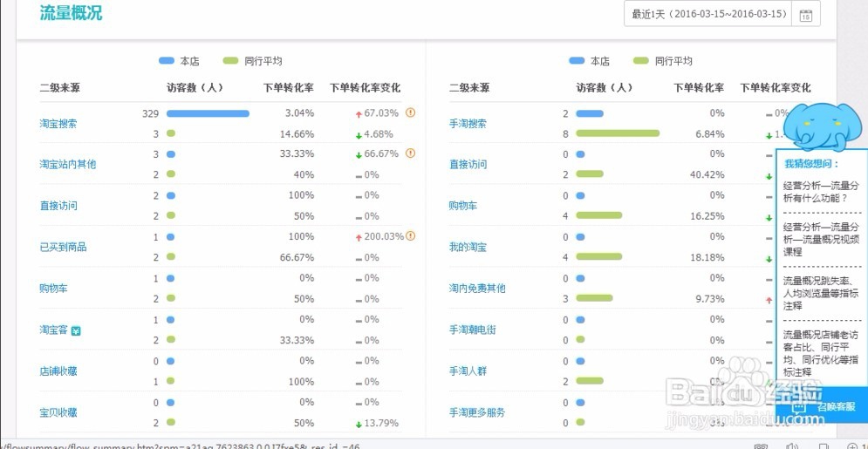Click the yuan icon beside 淘宝客
868x449 pixels.
pos(76,330)
